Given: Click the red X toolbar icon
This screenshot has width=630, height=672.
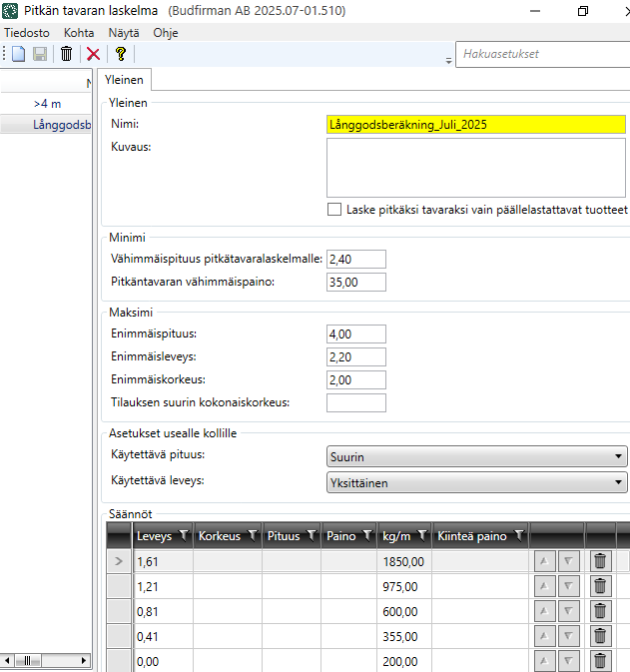Looking at the screenshot, I should tap(94, 54).
